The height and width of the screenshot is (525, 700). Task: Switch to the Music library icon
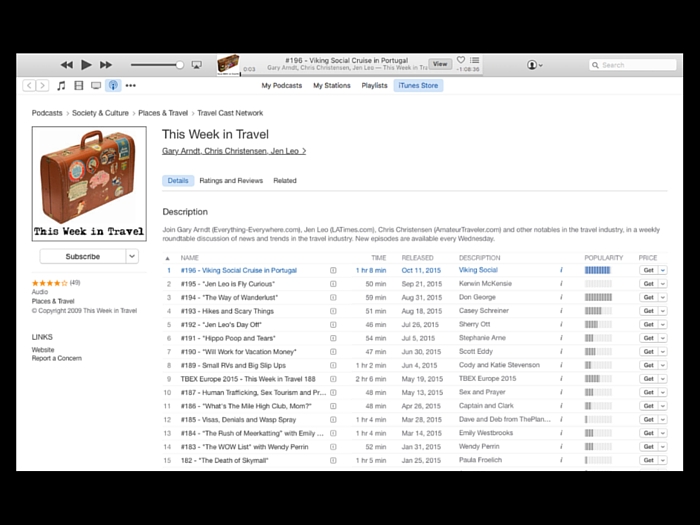tap(61, 85)
